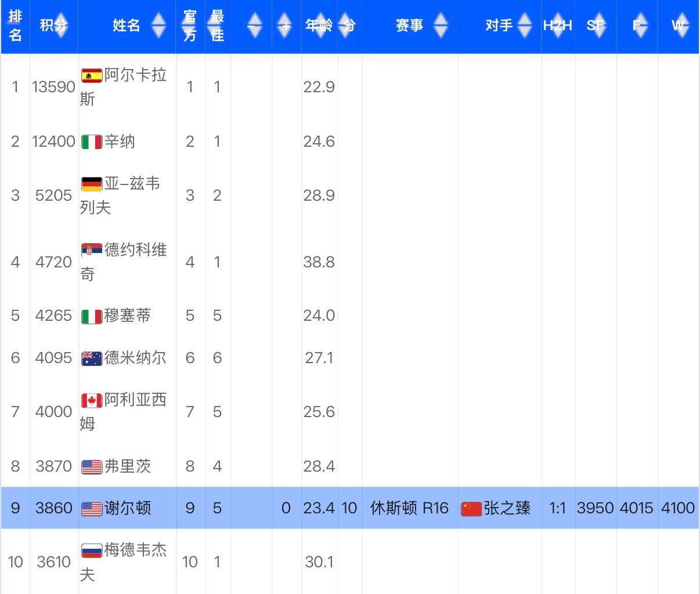The height and width of the screenshot is (594, 700).
Task: Sort by W column header
Action: coord(679,26)
